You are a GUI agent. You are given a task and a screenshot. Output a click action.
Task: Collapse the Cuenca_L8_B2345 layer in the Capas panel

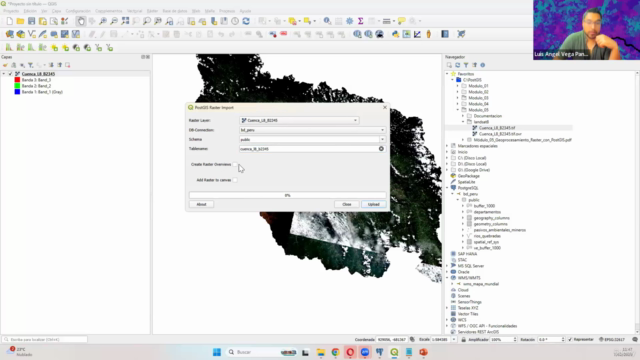tap(4, 74)
